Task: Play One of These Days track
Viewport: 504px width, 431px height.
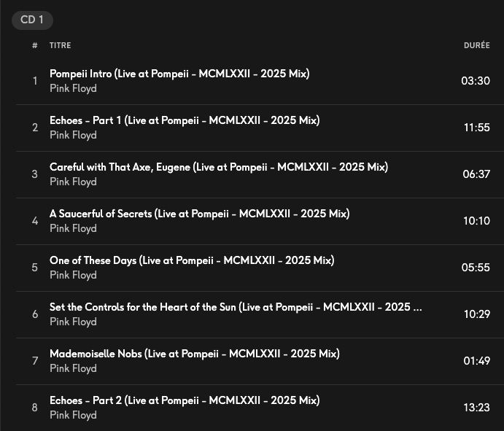Action: click(192, 260)
